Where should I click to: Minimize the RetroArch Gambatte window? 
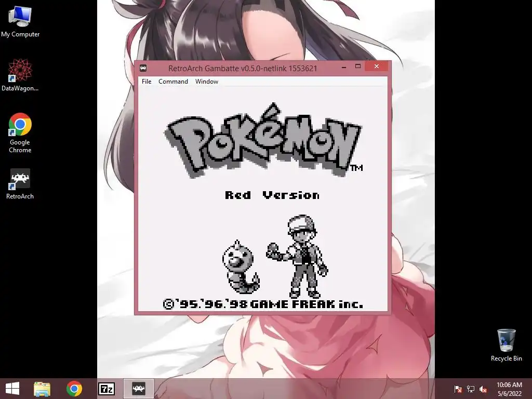pyautogui.click(x=344, y=67)
